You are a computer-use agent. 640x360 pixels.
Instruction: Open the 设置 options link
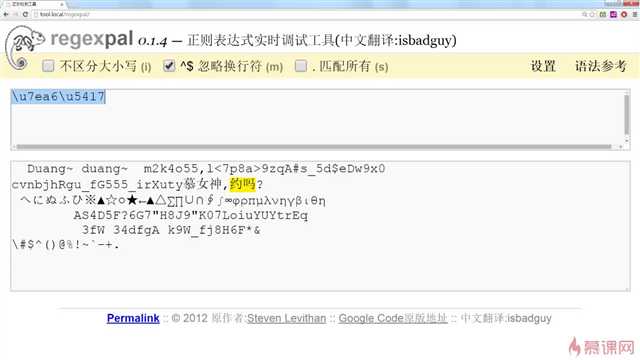[x=543, y=66]
